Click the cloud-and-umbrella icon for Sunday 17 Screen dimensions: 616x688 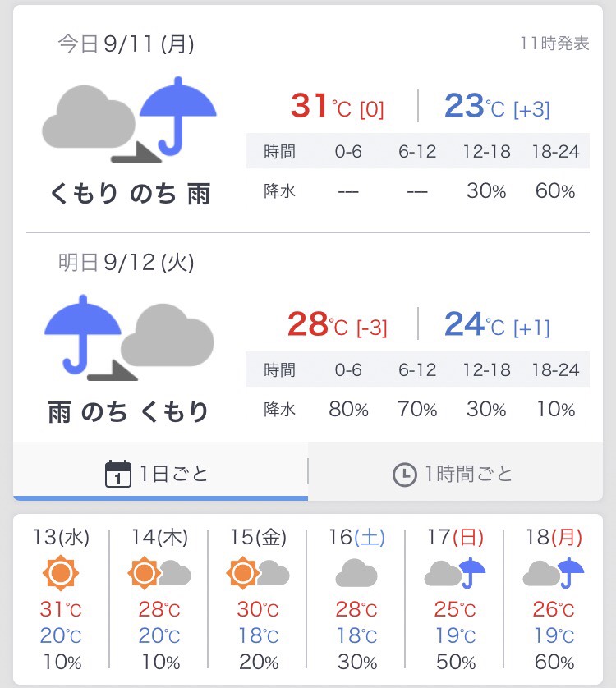coord(455,573)
